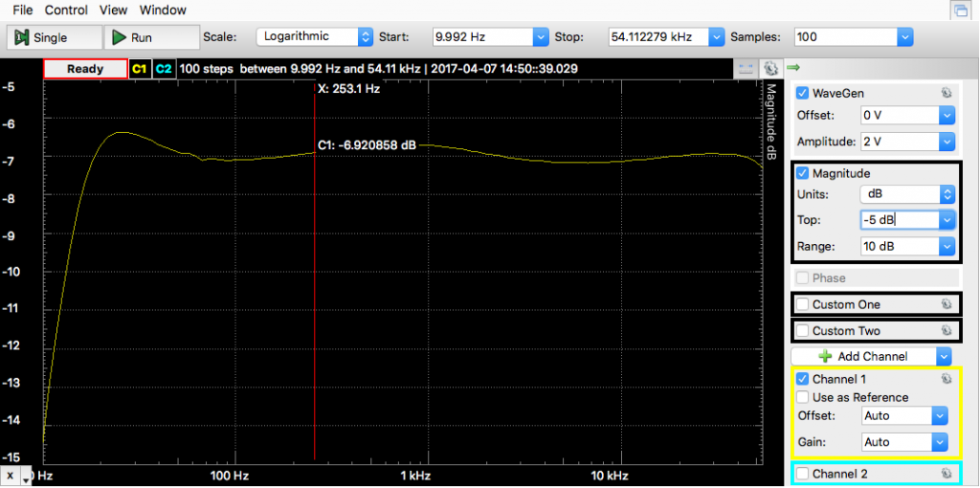
Task: Click the Start 9.992 Hz field
Action: (482, 37)
